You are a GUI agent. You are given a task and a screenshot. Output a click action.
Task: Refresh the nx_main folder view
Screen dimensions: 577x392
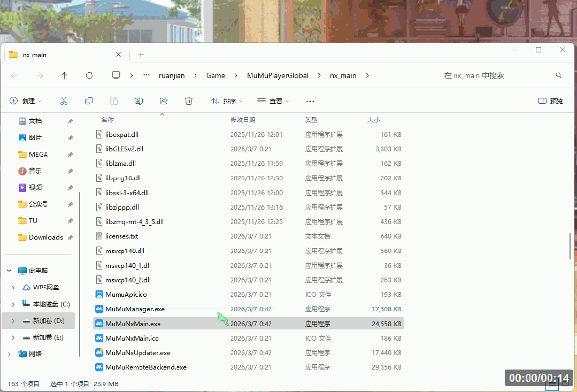pos(89,75)
